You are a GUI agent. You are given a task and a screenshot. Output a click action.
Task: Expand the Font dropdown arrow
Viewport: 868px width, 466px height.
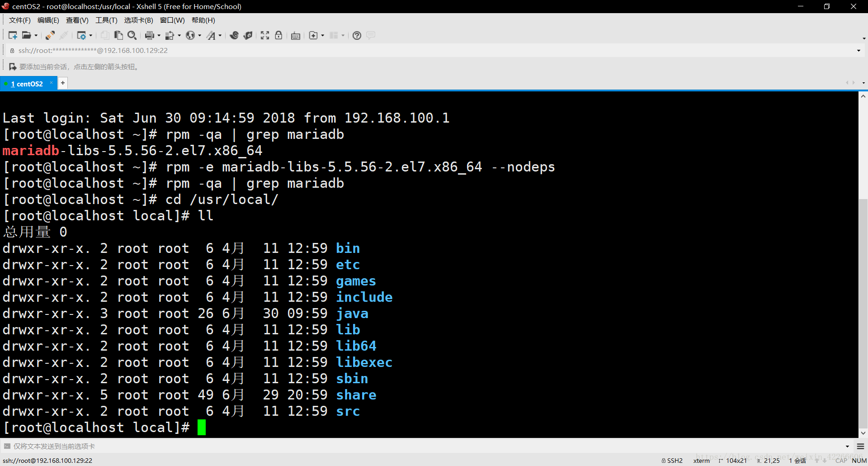click(x=220, y=35)
